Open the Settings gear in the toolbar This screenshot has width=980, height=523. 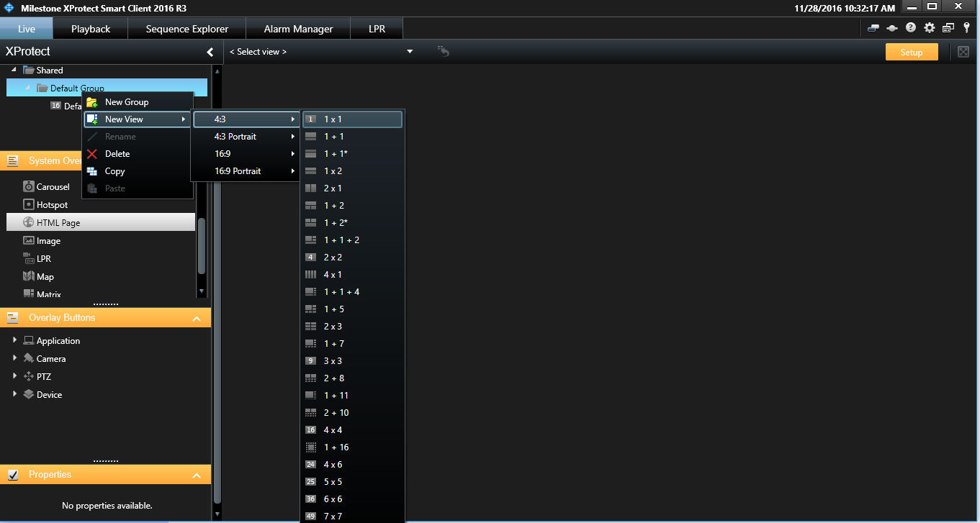coord(929,27)
